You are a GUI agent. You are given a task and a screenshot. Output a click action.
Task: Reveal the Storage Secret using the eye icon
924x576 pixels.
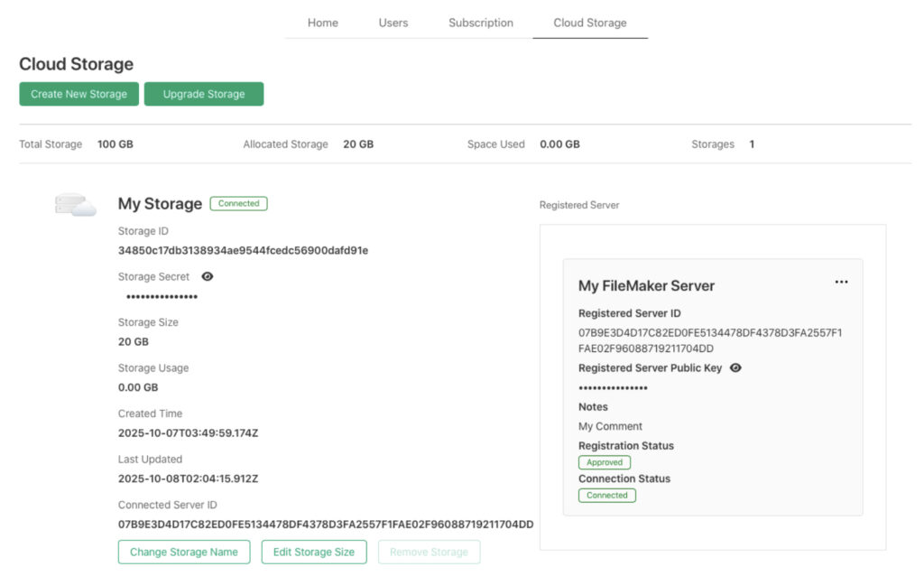coord(208,277)
